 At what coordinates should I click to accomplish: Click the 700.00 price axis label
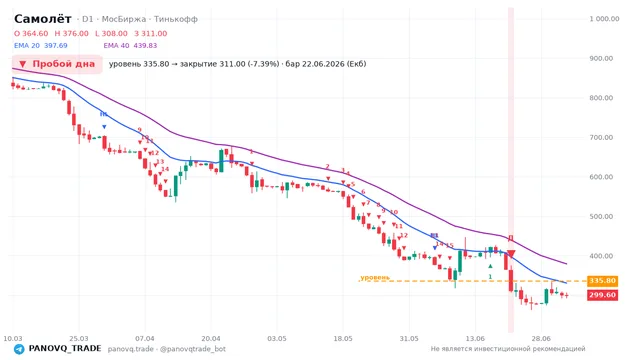[601, 138]
